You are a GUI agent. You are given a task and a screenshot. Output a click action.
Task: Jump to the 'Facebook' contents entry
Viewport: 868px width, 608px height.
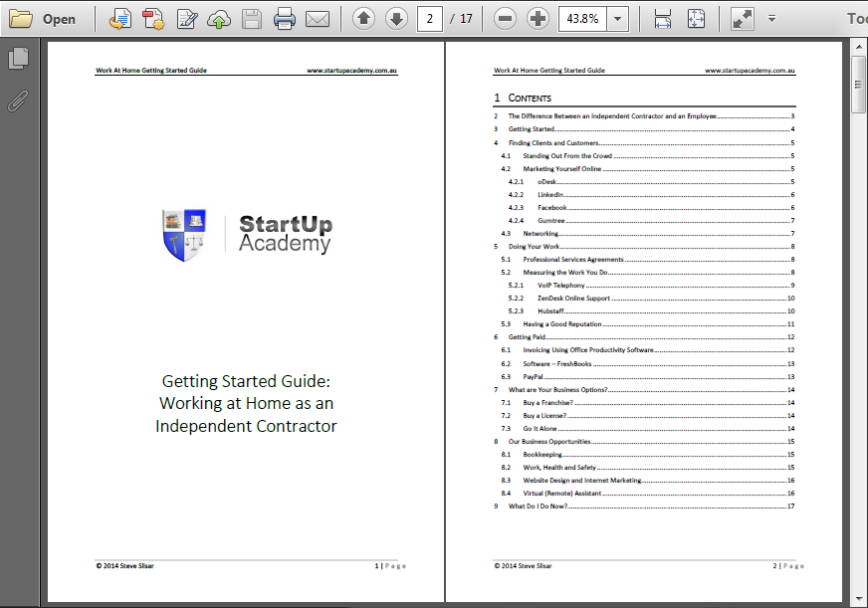point(652,207)
